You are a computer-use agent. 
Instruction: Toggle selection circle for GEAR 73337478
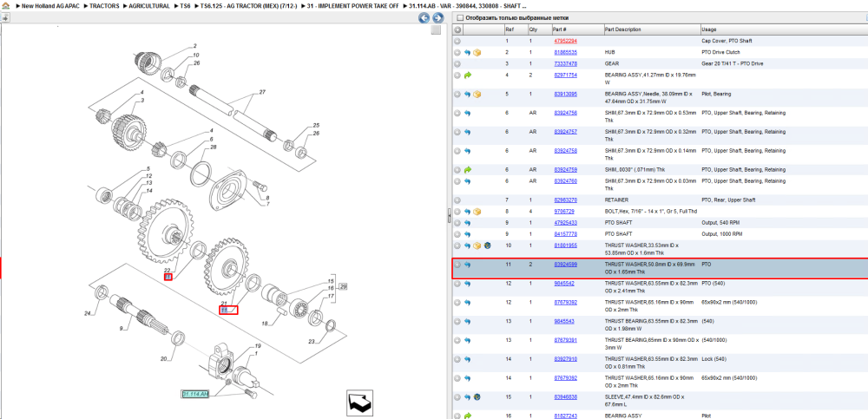(x=457, y=63)
